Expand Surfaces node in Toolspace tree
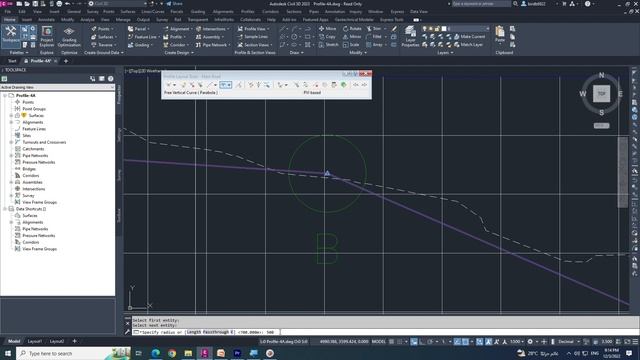 click(11, 116)
